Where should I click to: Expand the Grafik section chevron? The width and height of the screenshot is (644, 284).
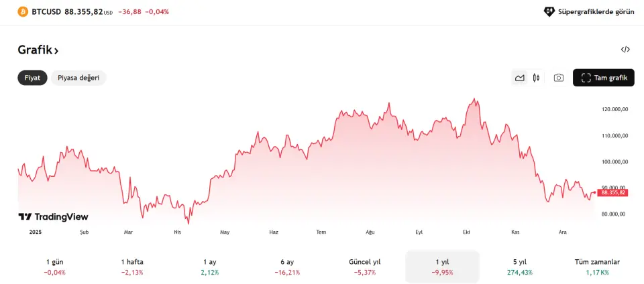(x=56, y=50)
